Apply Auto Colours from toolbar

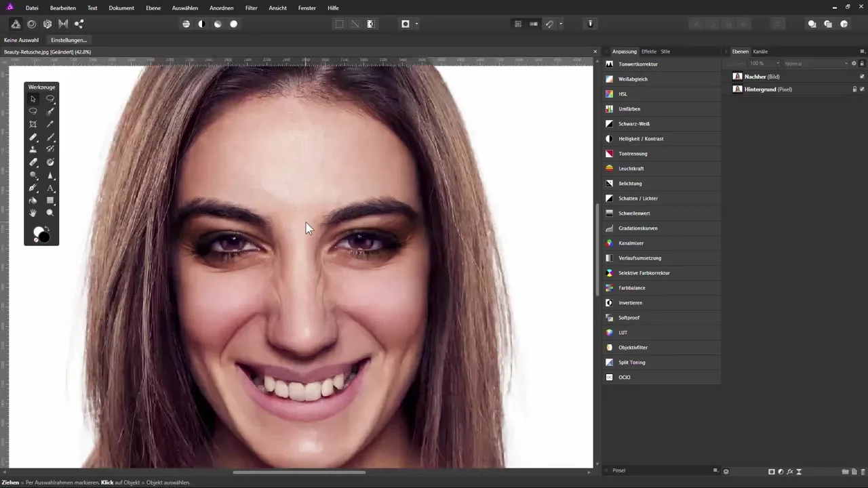pos(218,24)
